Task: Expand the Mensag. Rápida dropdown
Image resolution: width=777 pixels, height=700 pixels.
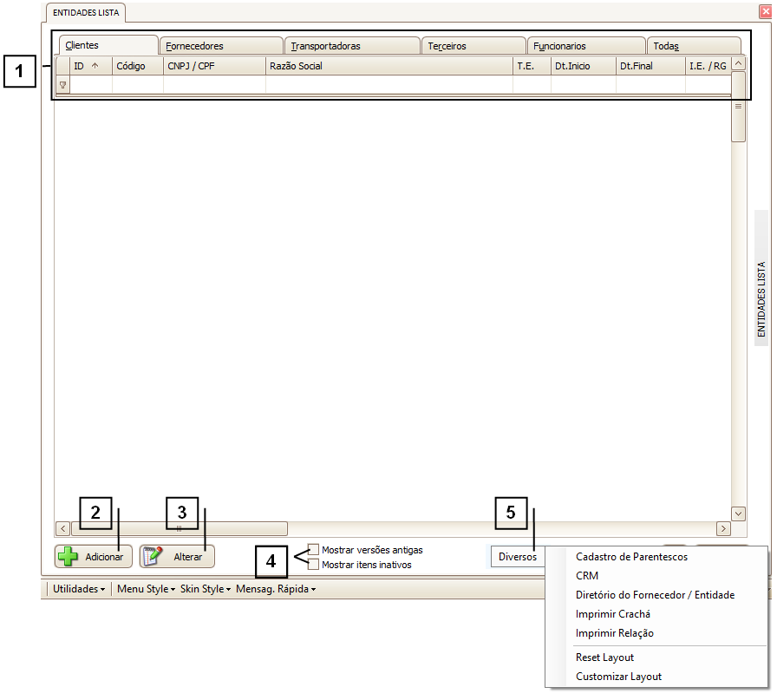Action: pos(276,589)
